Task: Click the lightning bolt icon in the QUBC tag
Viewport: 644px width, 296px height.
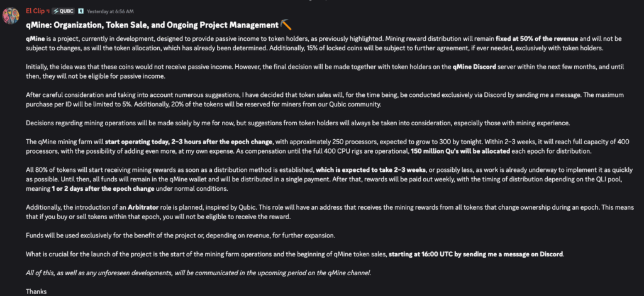Action: pyautogui.click(x=55, y=11)
